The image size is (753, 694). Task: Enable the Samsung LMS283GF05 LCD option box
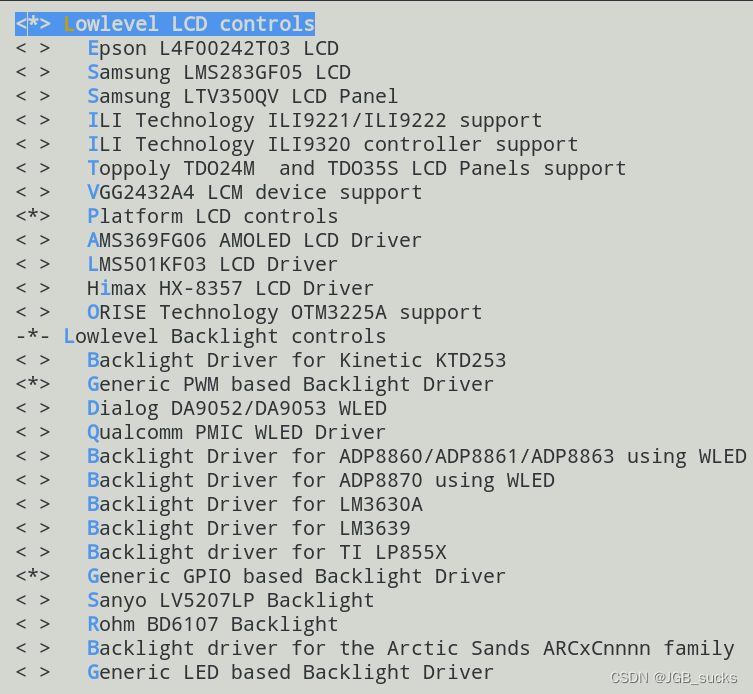[33, 72]
